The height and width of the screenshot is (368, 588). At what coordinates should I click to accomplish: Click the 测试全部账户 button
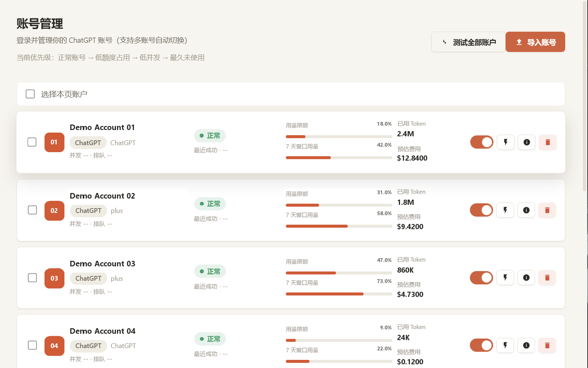pos(468,42)
